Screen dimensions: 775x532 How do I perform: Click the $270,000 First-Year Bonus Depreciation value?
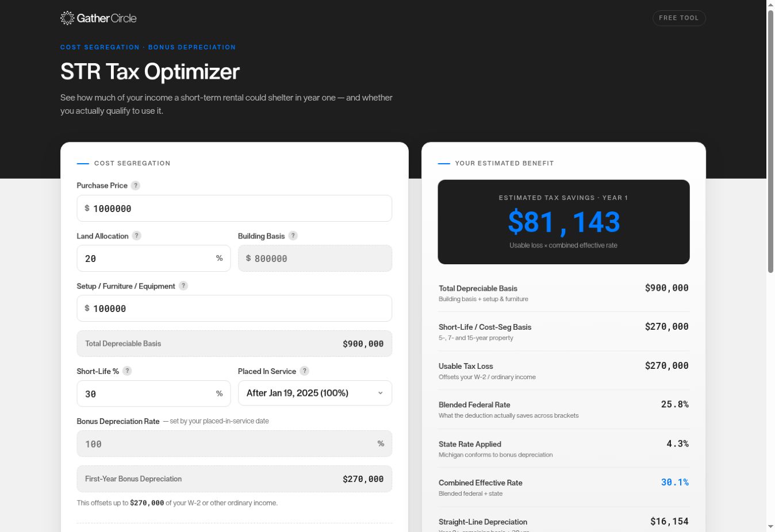click(x=363, y=479)
